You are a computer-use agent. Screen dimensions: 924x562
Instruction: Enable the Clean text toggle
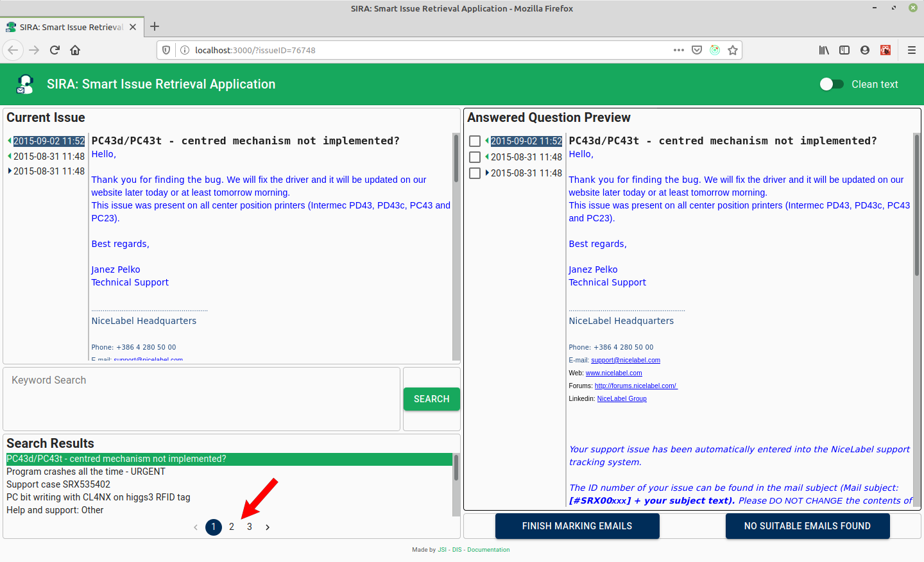[x=832, y=84]
